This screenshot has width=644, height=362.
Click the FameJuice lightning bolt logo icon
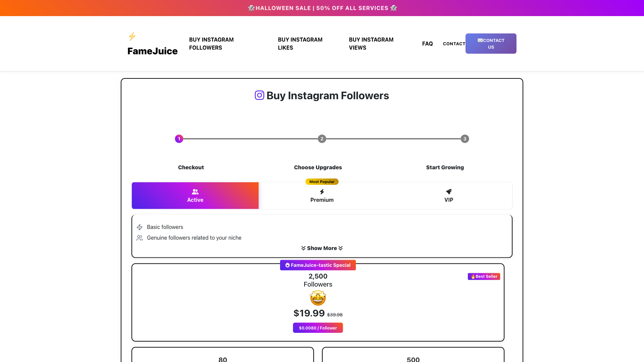(132, 37)
